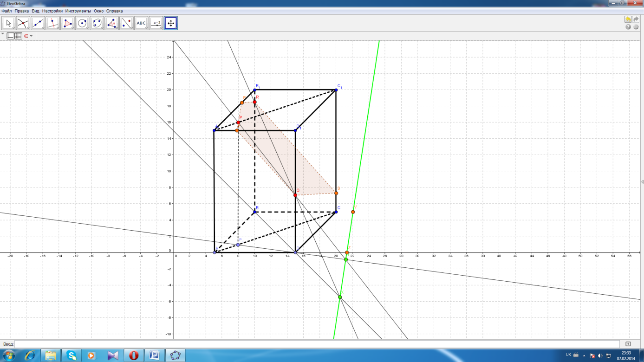Select red point R below B1

coord(255,102)
